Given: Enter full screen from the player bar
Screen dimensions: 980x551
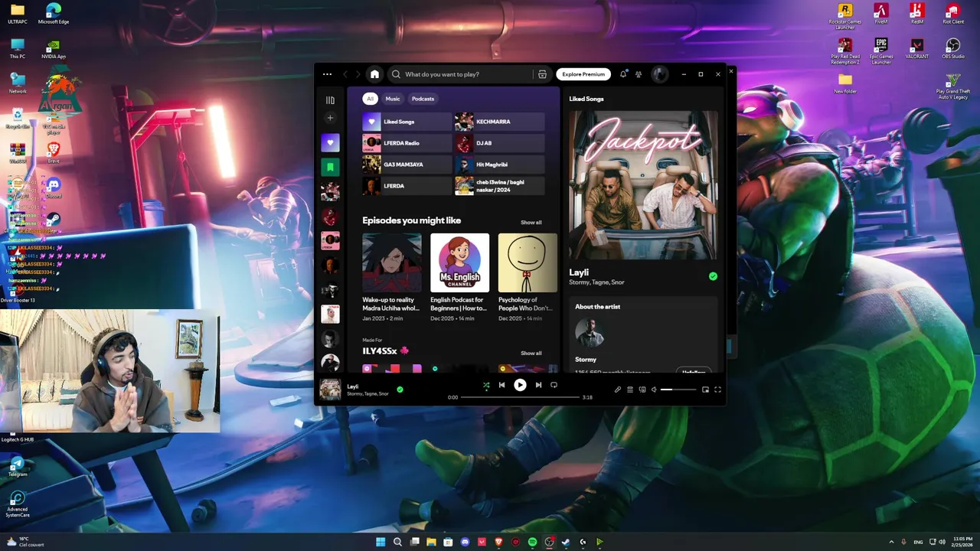Looking at the screenshot, I should (x=717, y=390).
